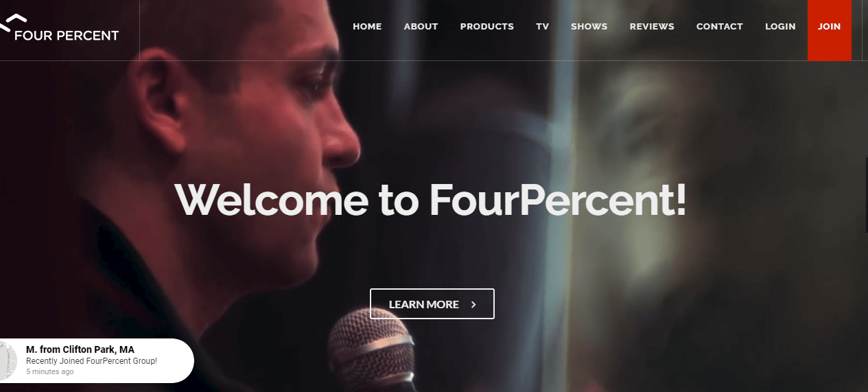The height and width of the screenshot is (392, 868).
Task: View the REVIEWS page
Action: click(x=652, y=27)
